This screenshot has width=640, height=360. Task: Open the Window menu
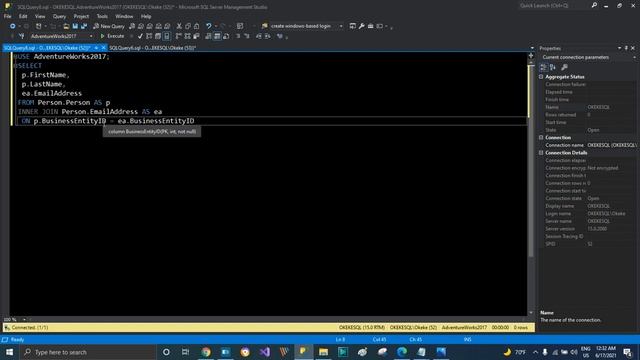124,16
